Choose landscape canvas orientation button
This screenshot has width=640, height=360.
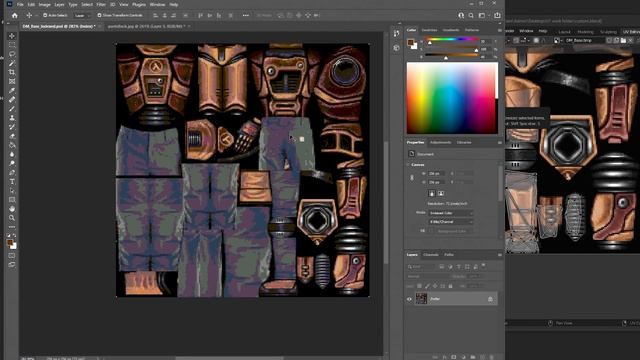[441, 193]
